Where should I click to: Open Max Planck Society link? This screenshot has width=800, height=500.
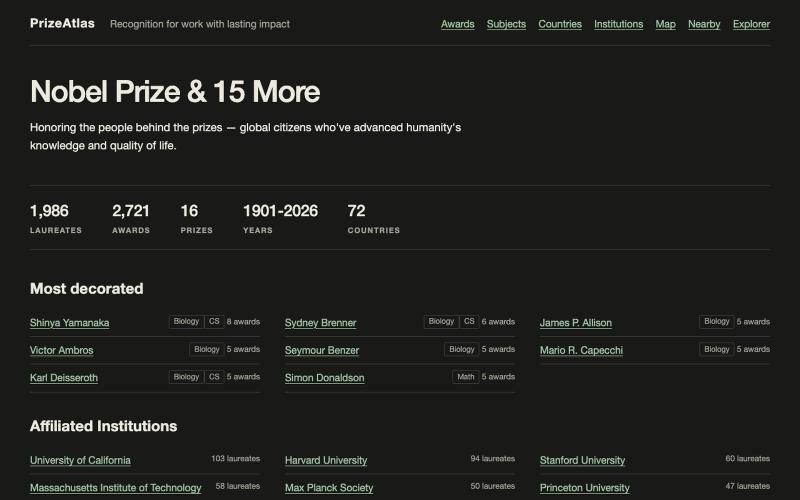click(329, 488)
